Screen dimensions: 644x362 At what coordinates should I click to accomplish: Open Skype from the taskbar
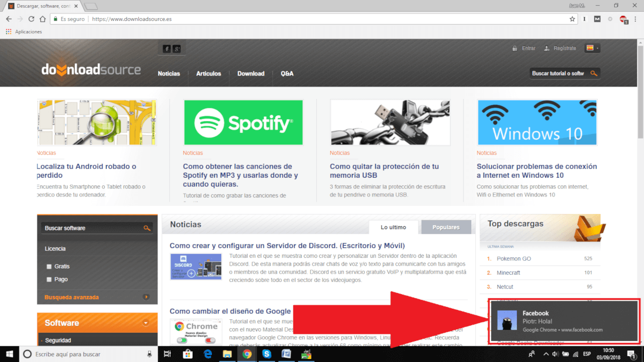[x=266, y=354]
